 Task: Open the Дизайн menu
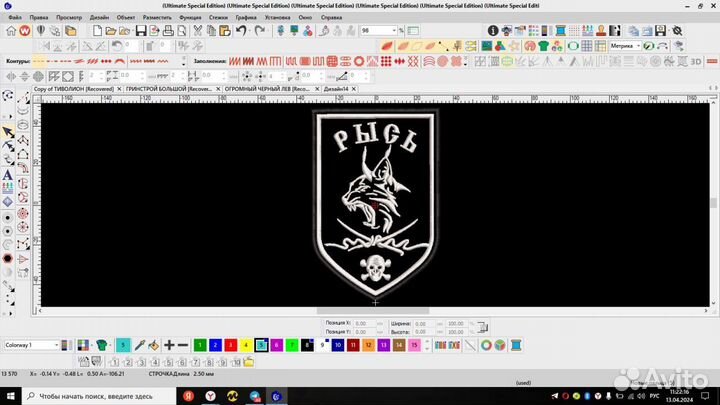[x=99, y=17]
